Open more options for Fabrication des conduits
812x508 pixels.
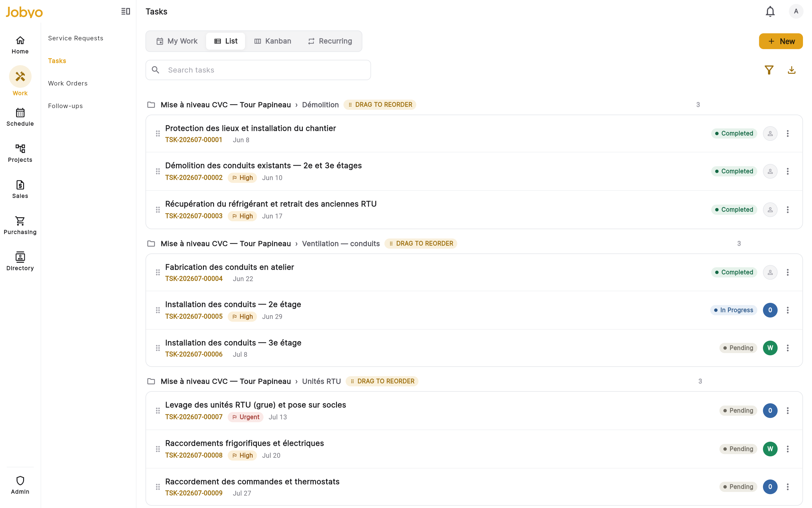pos(787,272)
